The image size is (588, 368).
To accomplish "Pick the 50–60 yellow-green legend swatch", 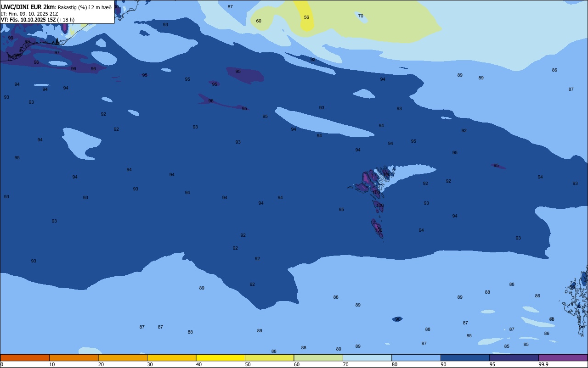I will pos(269,357).
